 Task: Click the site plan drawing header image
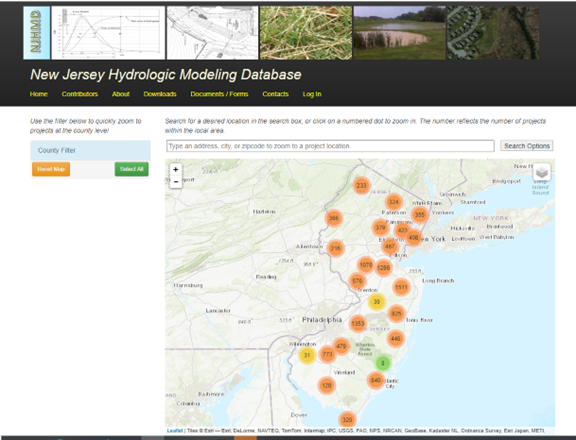point(212,33)
